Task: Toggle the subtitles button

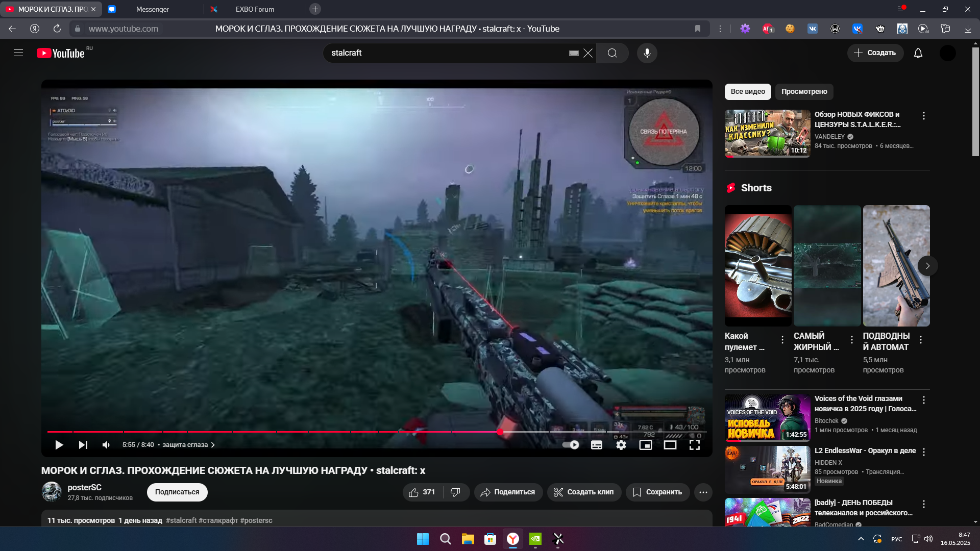Action: pyautogui.click(x=596, y=445)
